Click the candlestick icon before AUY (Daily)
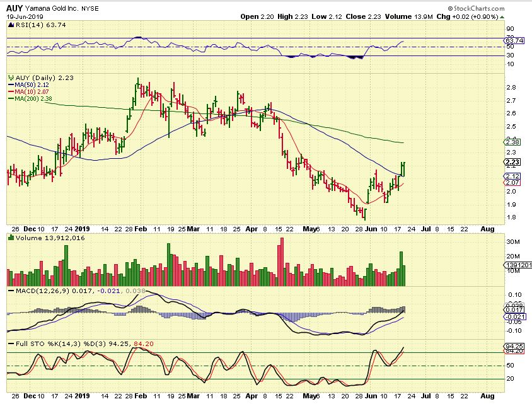This screenshot has height=404, width=532. 11,78
